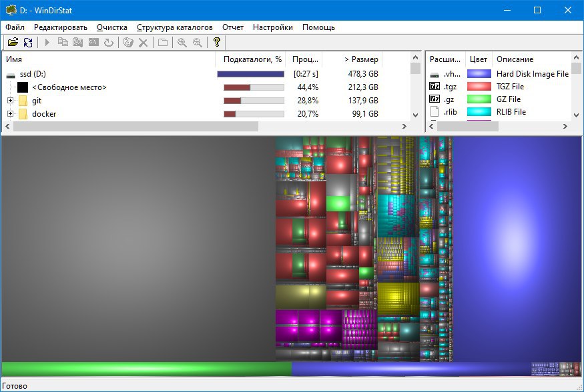This screenshot has width=584, height=392.
Task: Click the Hard Disk Image File description
Action: 532,74
